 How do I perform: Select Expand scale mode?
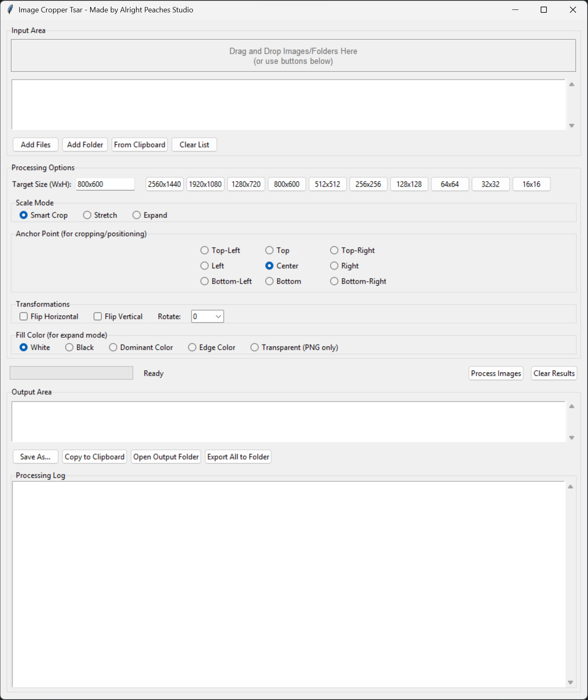pos(137,215)
